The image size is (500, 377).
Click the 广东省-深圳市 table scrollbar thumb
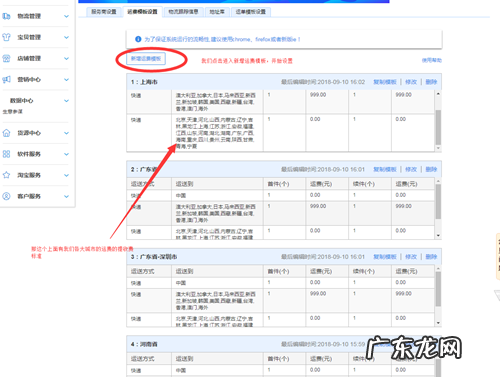pyautogui.click(x=438, y=289)
